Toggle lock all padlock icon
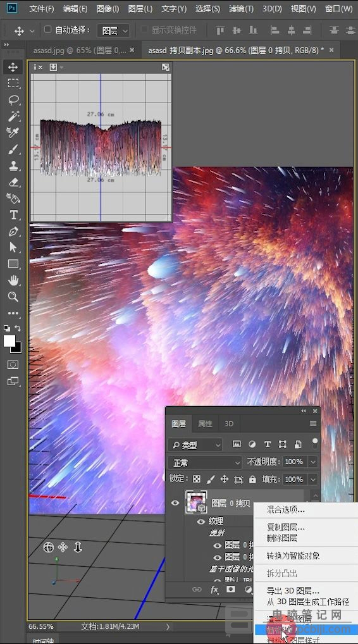The image size is (358, 644). tap(252, 480)
